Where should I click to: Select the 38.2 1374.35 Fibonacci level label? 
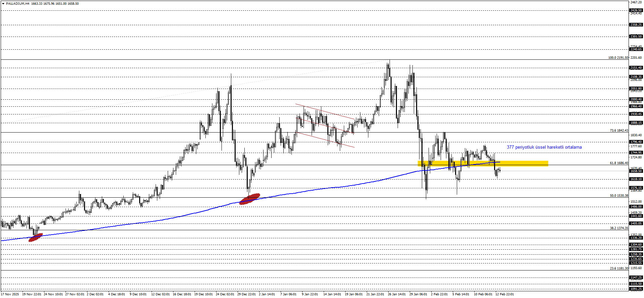(x=619, y=228)
